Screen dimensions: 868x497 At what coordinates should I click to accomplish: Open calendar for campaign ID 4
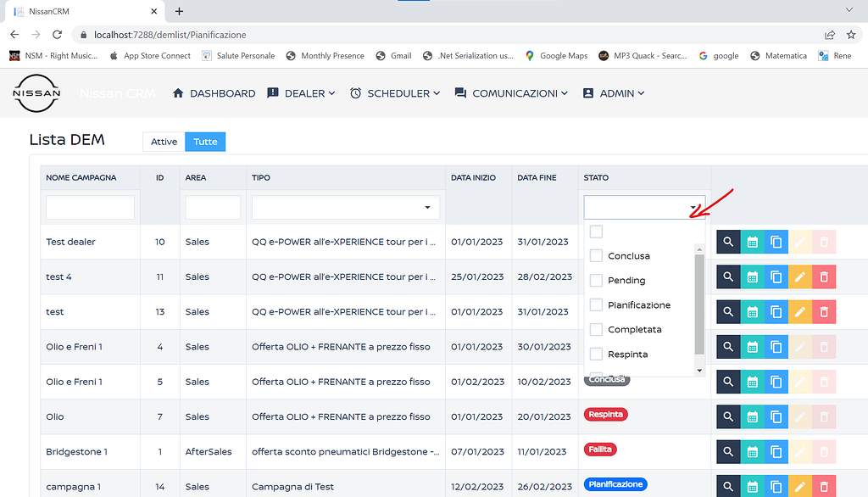click(753, 347)
